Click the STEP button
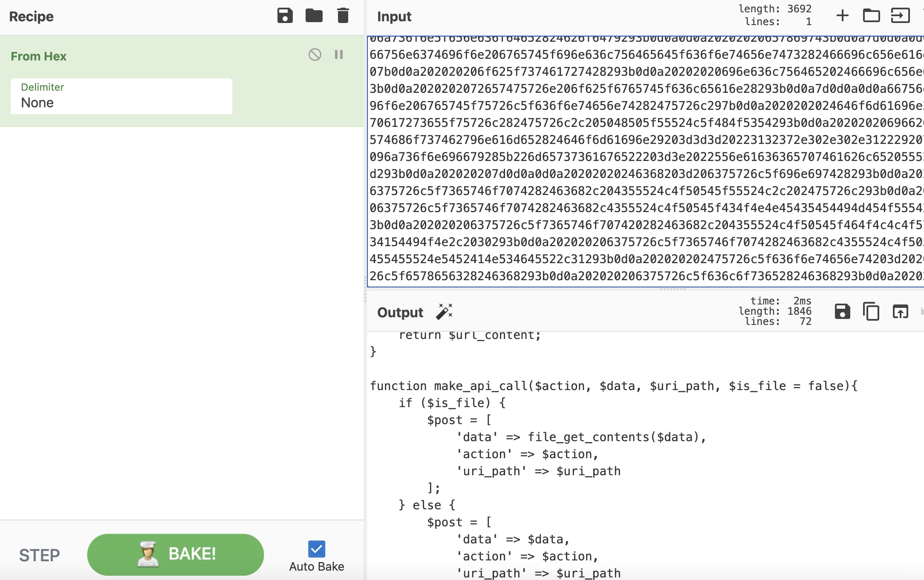The image size is (924, 580). [39, 555]
